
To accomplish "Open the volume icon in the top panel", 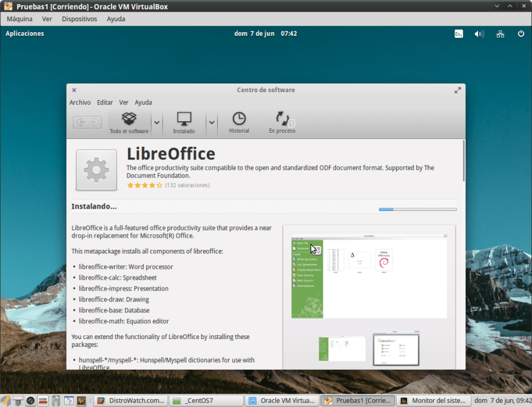I will pos(479,33).
